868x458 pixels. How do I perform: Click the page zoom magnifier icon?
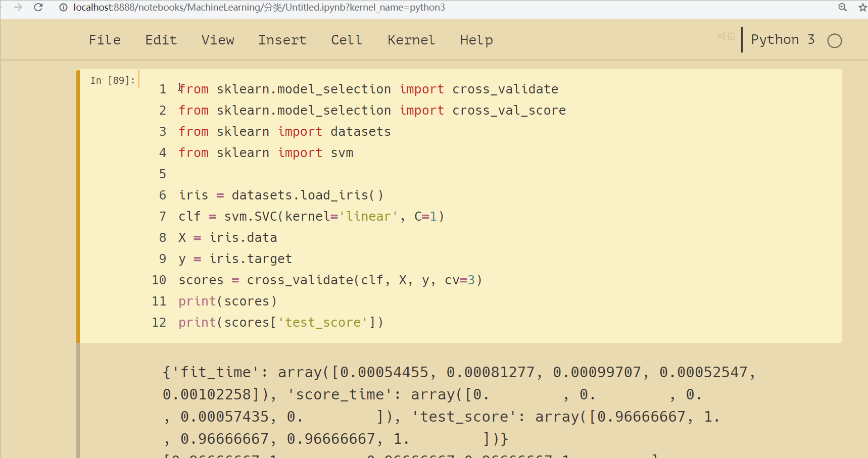(842, 8)
